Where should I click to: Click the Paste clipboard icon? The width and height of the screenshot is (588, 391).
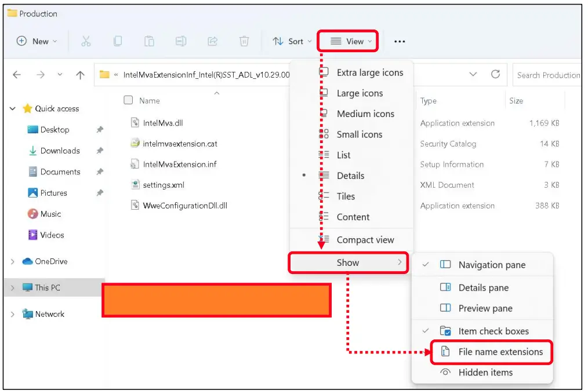coord(149,41)
